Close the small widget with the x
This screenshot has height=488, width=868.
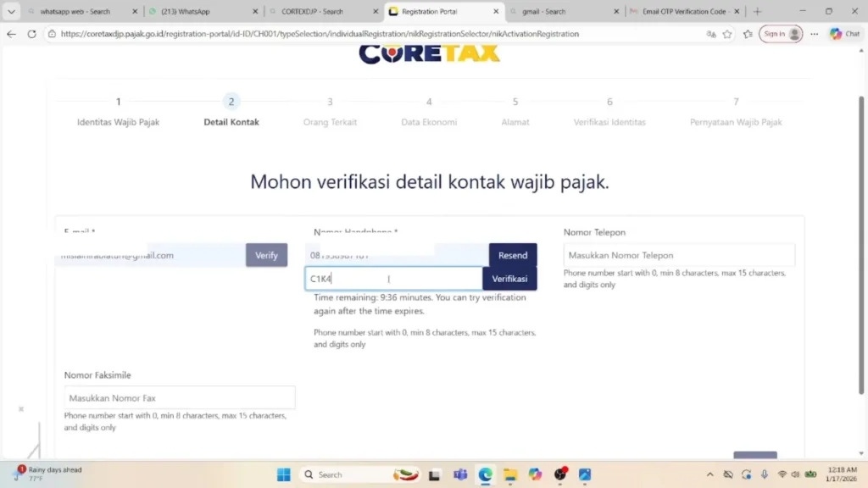tap(21, 409)
